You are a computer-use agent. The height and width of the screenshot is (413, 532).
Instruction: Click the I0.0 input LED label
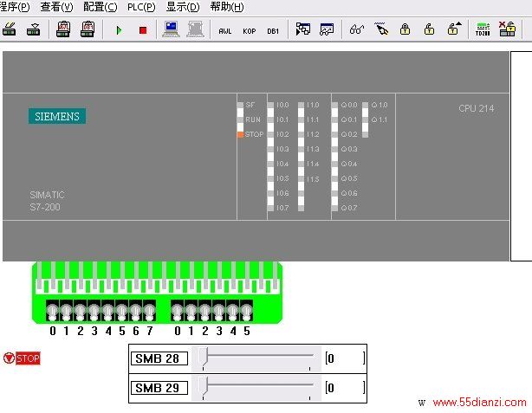[282, 105]
